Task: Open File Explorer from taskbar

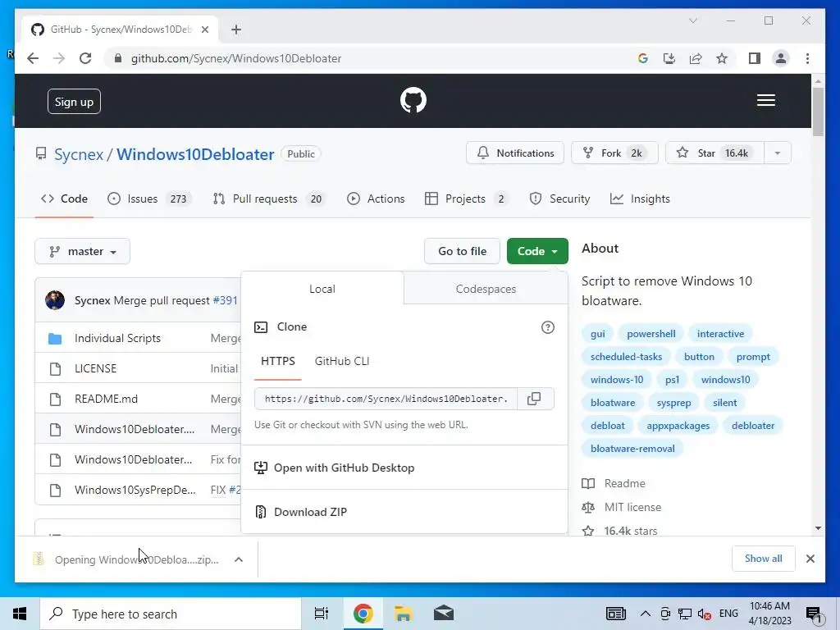Action: pyautogui.click(x=403, y=614)
